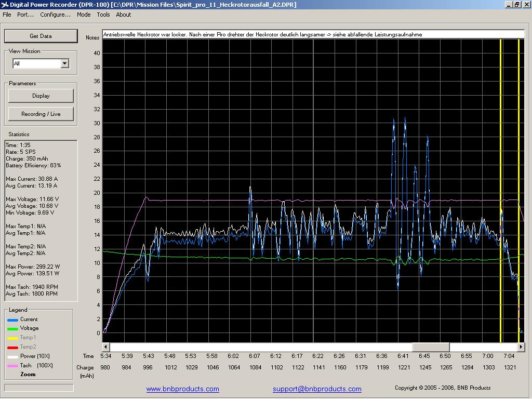Click the Power (10X) legend label
This screenshot has height=399, width=532.
(x=35, y=356)
